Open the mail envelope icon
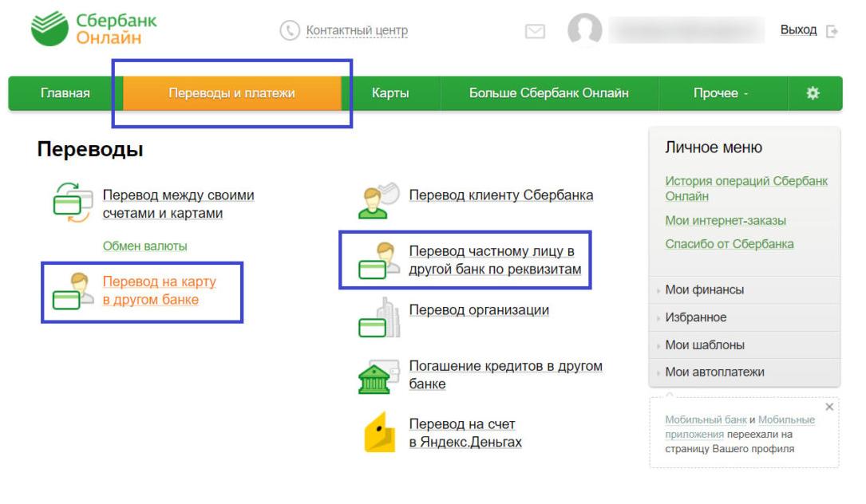 (535, 31)
